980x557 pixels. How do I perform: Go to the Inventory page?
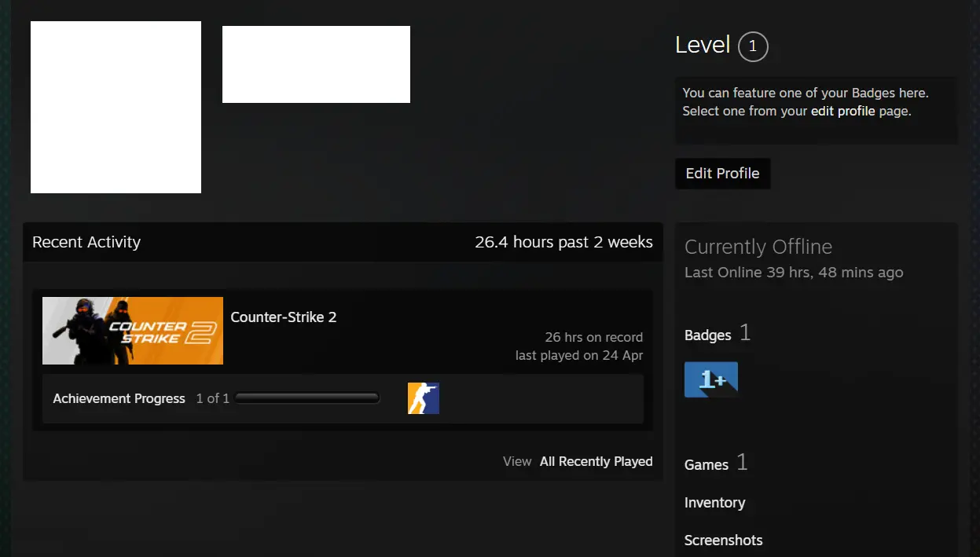(x=714, y=503)
